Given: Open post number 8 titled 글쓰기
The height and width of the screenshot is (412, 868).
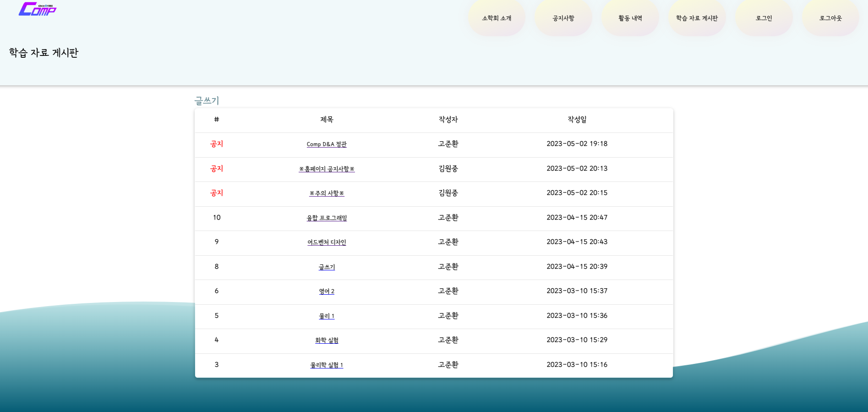Looking at the screenshot, I should [x=327, y=267].
